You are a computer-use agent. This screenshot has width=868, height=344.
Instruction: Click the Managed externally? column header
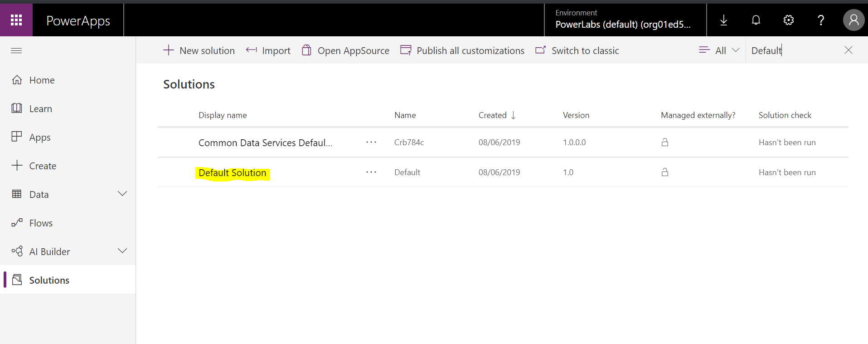(x=698, y=115)
